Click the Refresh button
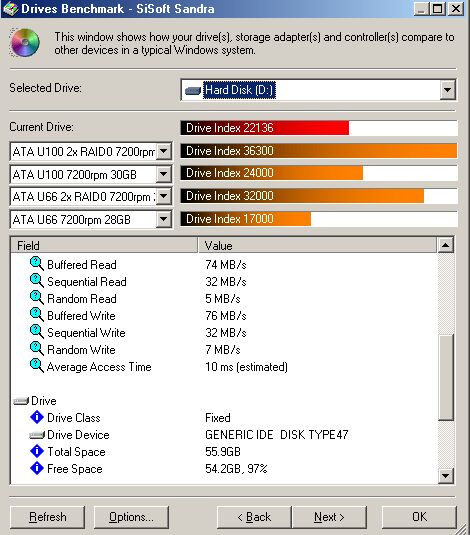 pos(47,517)
